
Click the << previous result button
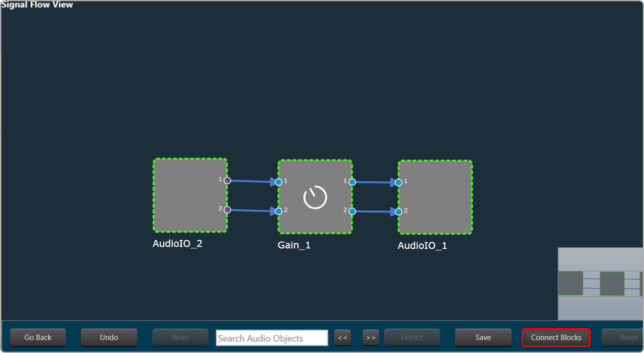[342, 338]
